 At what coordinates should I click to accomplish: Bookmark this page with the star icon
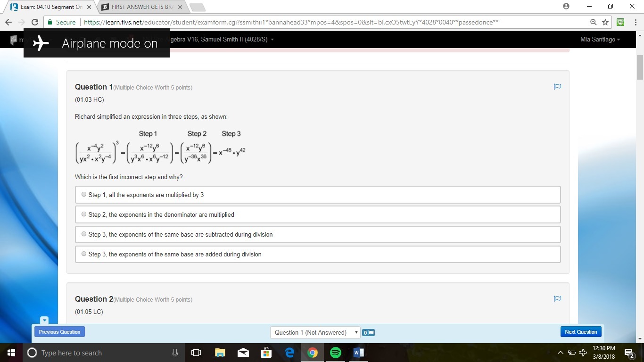click(605, 22)
